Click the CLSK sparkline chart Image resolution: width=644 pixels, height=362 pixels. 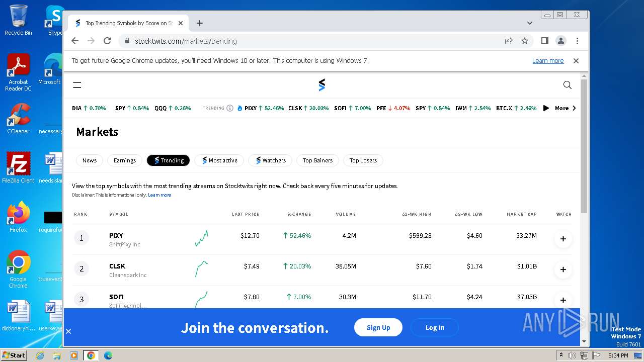pos(201,269)
